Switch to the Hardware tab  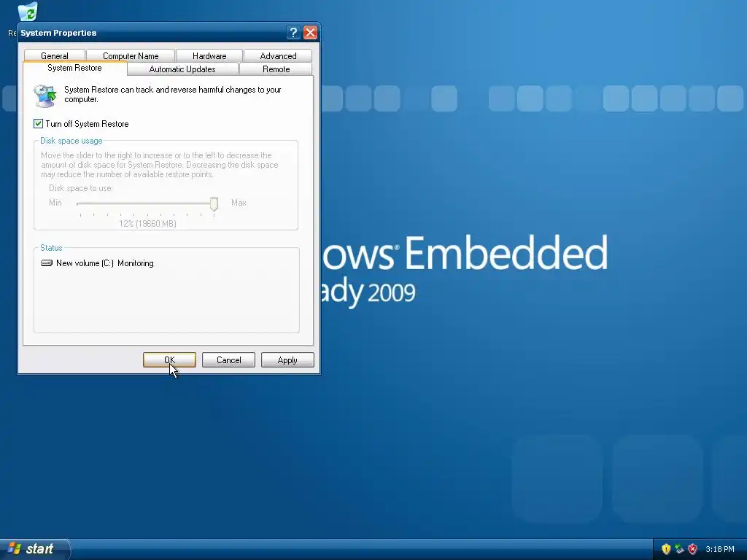(209, 55)
